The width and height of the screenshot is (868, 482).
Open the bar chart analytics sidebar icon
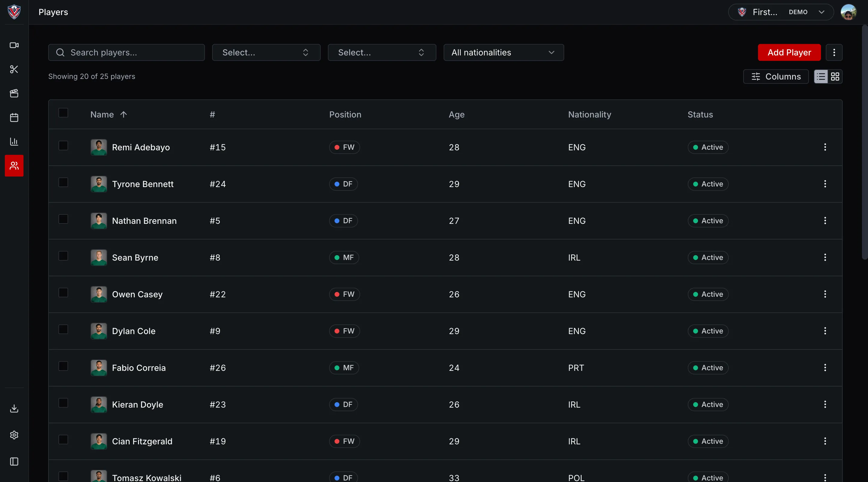point(14,142)
